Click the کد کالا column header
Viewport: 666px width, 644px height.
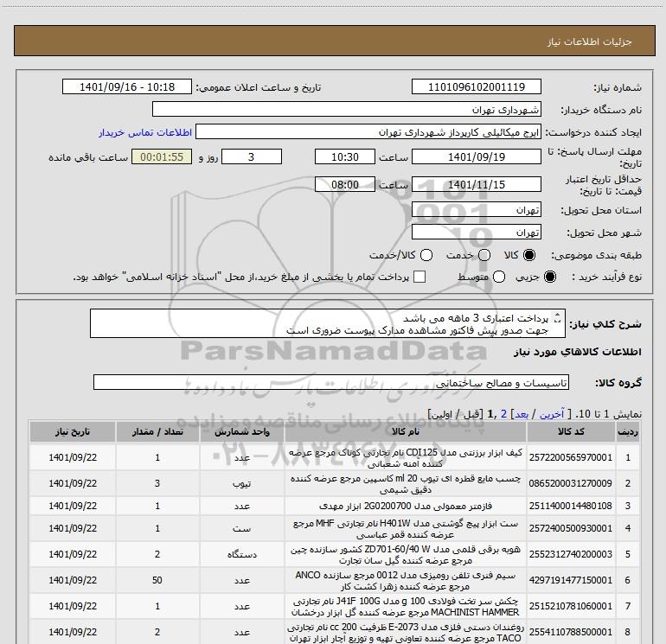(571, 431)
